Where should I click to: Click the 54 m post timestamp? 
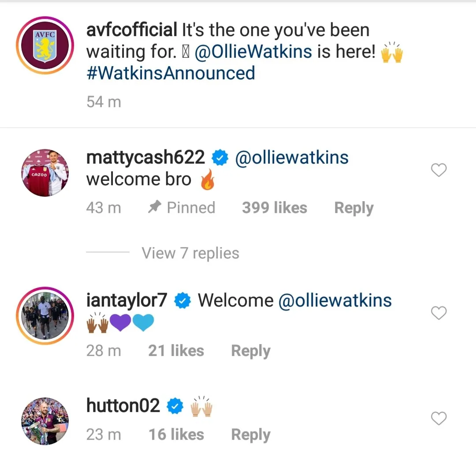tap(104, 101)
